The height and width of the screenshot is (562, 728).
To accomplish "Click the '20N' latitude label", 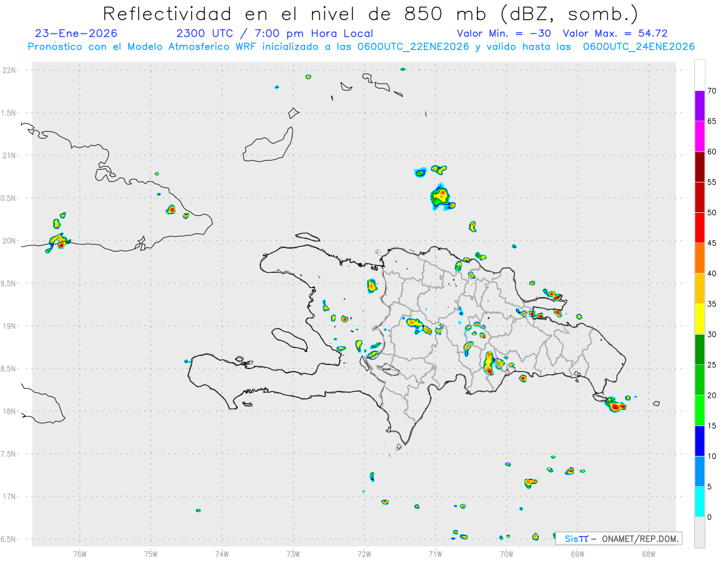I will pos(10,241).
